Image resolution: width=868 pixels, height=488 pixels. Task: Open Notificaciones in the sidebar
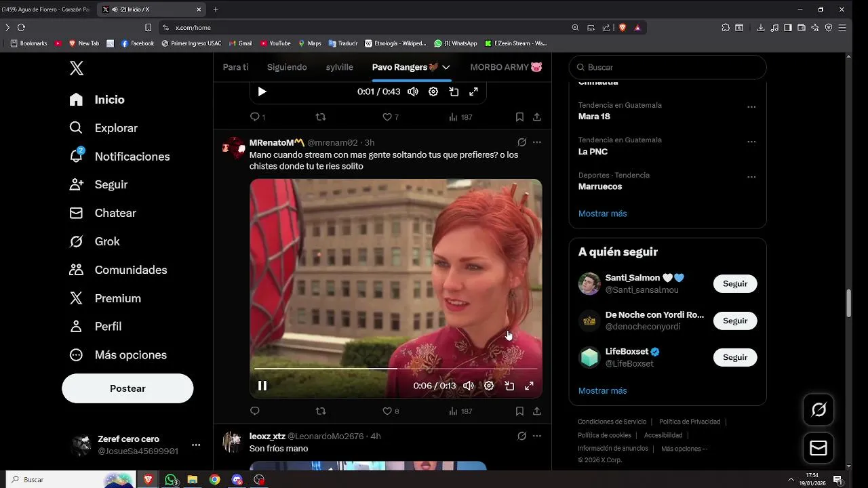tap(119, 157)
